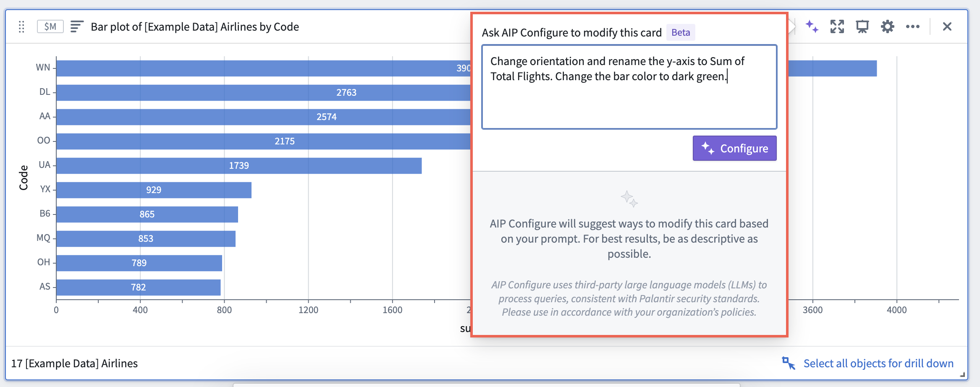This screenshot has width=980, height=387.
Task: Close the bar plot card
Action: click(x=947, y=26)
